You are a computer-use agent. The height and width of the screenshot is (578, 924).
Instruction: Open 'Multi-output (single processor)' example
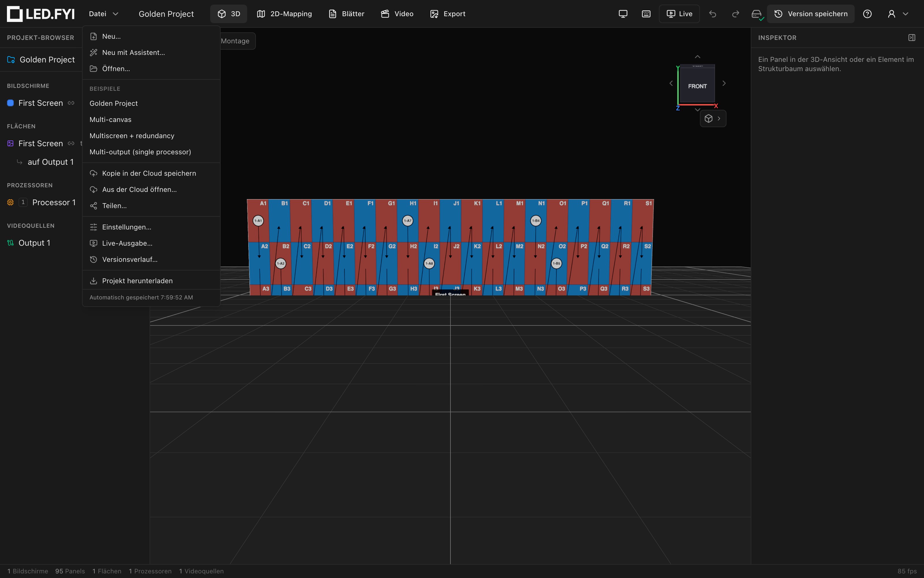click(x=151, y=152)
